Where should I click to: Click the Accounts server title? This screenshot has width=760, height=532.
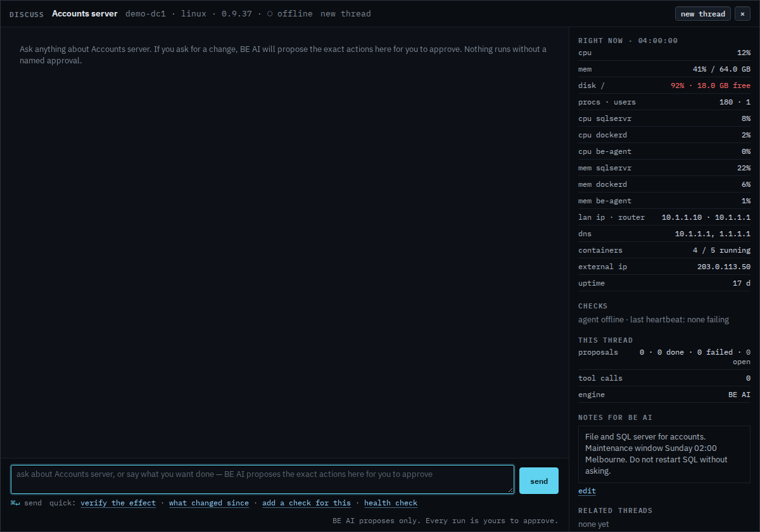(85, 13)
